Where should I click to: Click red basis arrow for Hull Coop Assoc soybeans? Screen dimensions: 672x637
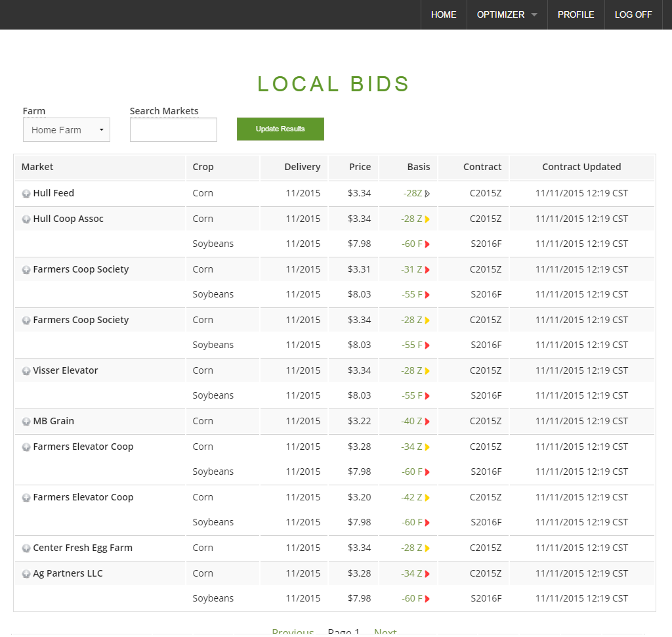[x=427, y=244]
